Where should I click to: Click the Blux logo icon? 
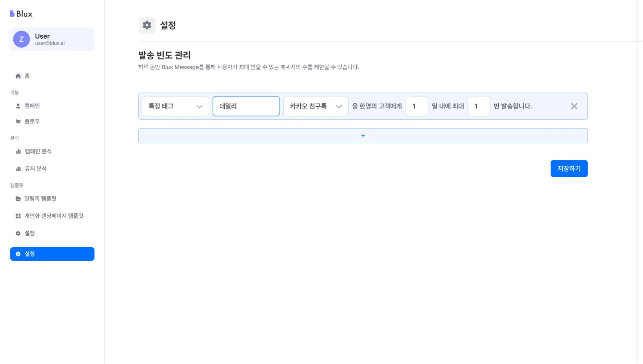point(12,13)
